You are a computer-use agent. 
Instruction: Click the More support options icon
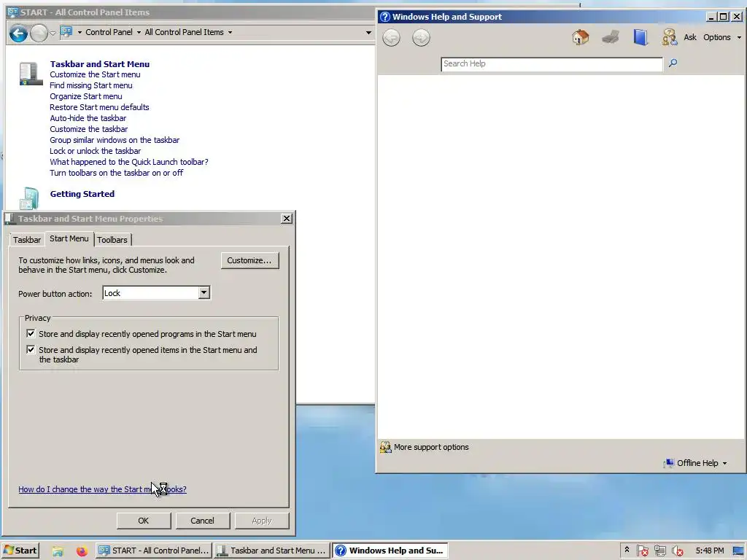(x=385, y=447)
